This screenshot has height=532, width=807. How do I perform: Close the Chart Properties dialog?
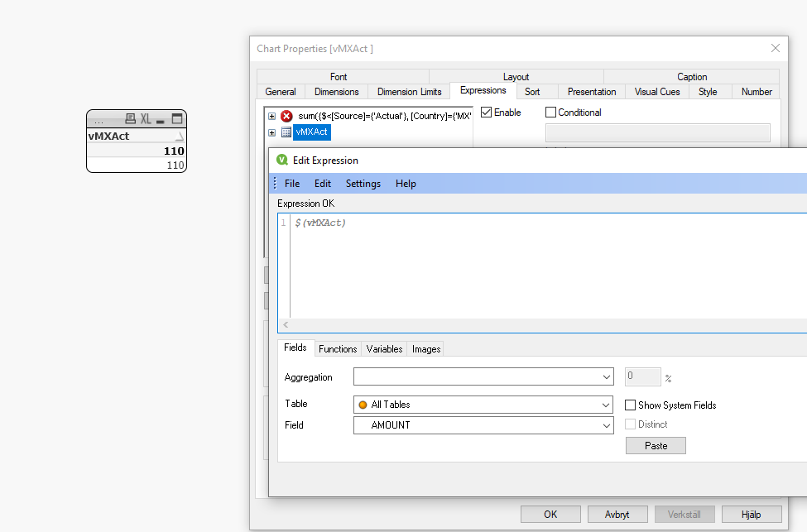[775, 48]
